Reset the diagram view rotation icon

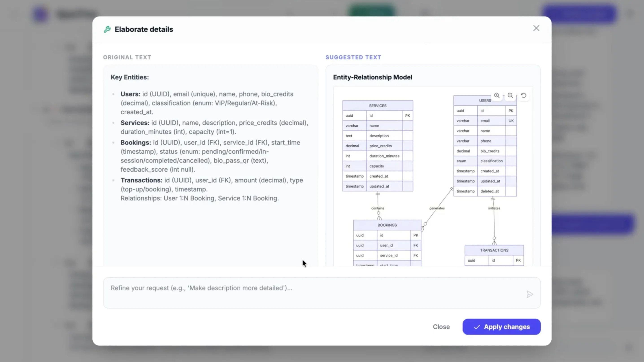tap(524, 96)
